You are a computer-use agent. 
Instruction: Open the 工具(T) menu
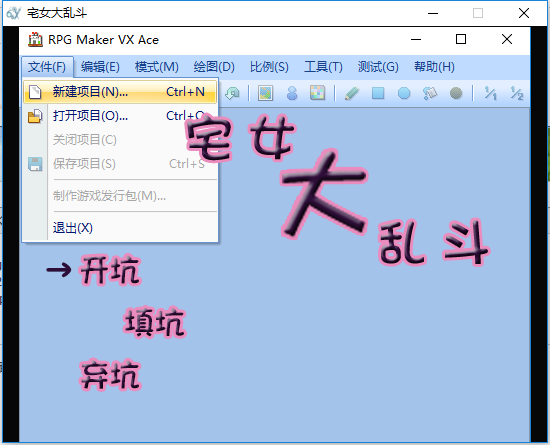323,67
